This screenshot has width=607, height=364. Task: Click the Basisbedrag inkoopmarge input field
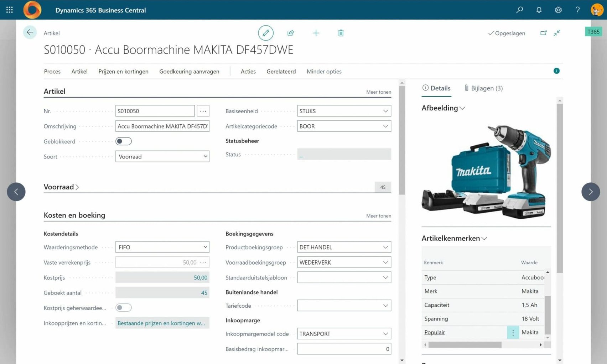344,349
